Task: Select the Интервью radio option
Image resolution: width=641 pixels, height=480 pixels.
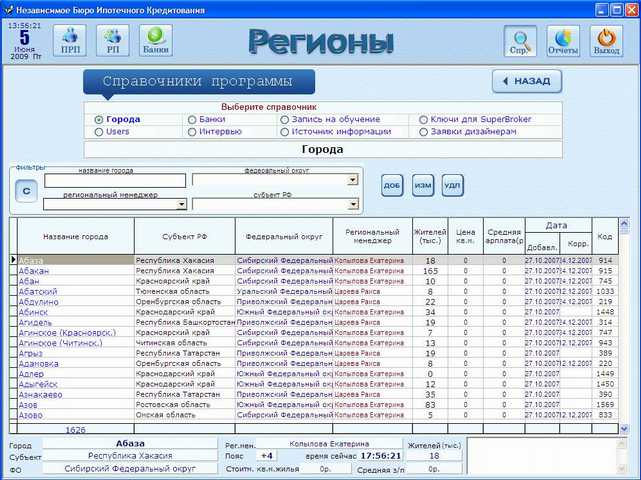Action: 192,132
